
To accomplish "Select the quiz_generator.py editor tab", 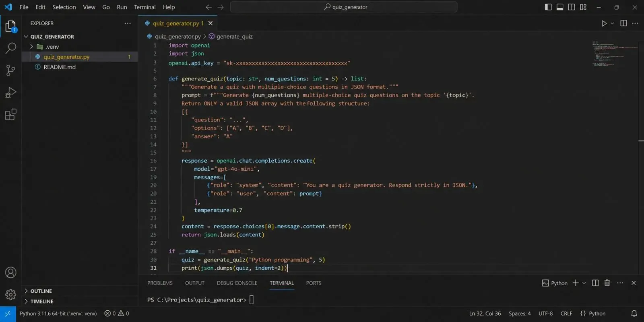I will coord(178,23).
